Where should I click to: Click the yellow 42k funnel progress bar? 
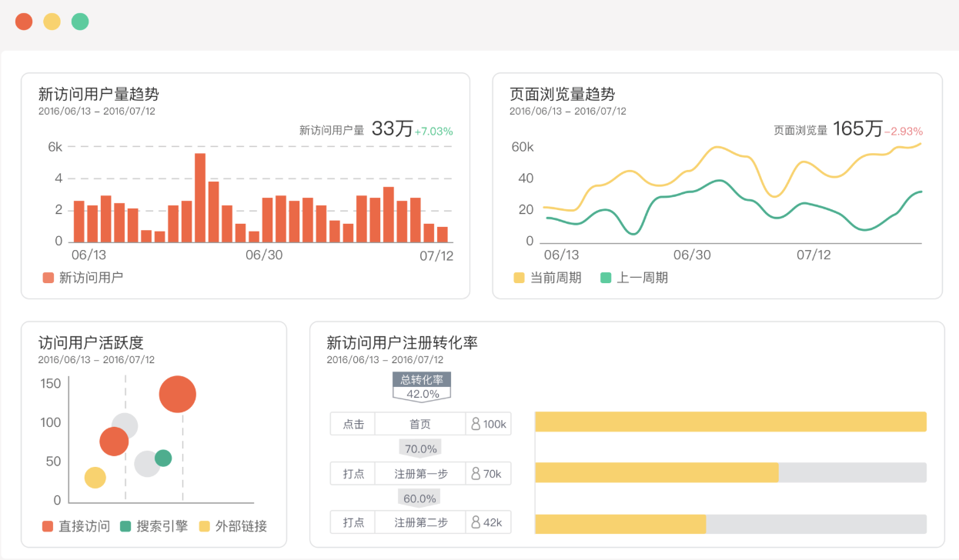coord(620,524)
